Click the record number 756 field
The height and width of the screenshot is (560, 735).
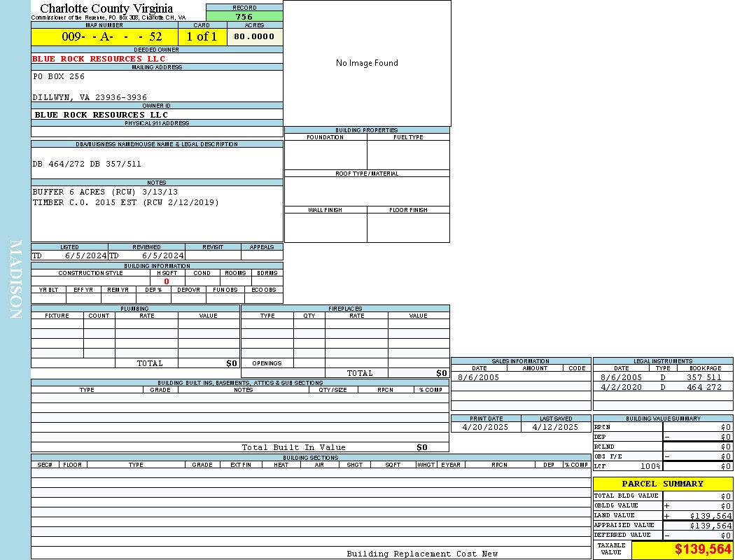[244, 17]
